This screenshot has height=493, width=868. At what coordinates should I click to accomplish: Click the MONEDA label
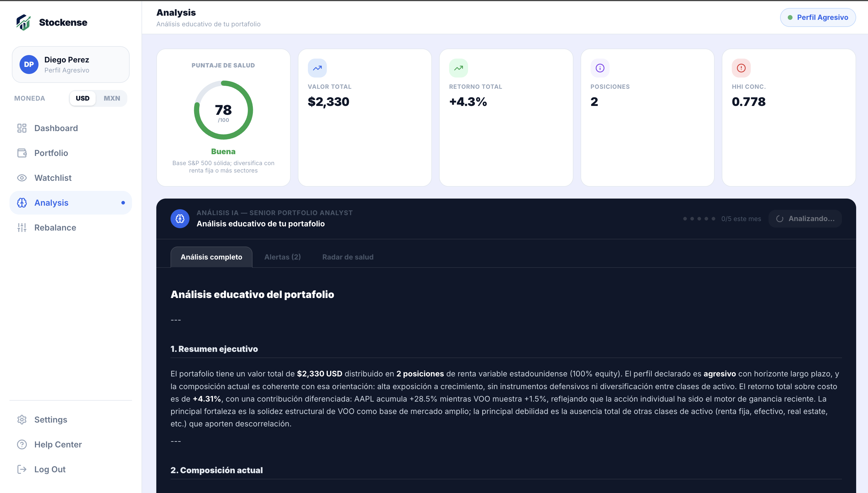[x=30, y=98]
